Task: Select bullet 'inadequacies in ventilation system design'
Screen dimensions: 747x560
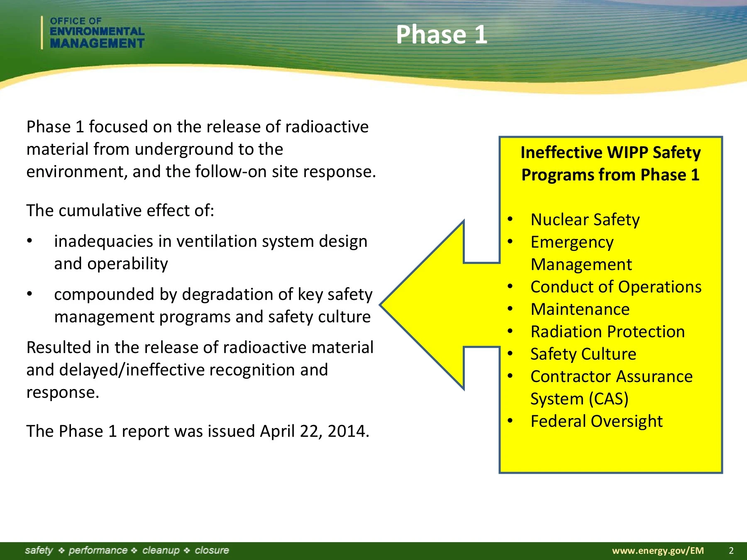Action: pos(211,252)
